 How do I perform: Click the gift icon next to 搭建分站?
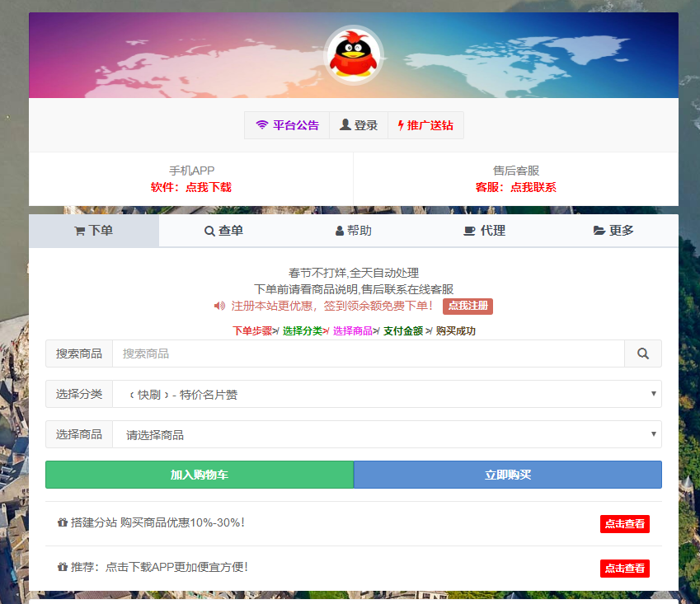[62, 523]
